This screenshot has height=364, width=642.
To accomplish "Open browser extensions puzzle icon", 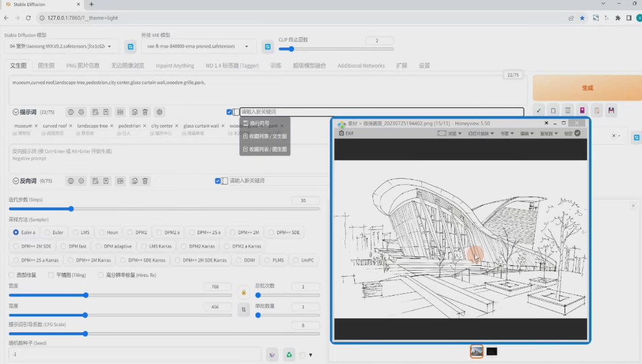I will coord(618,18).
